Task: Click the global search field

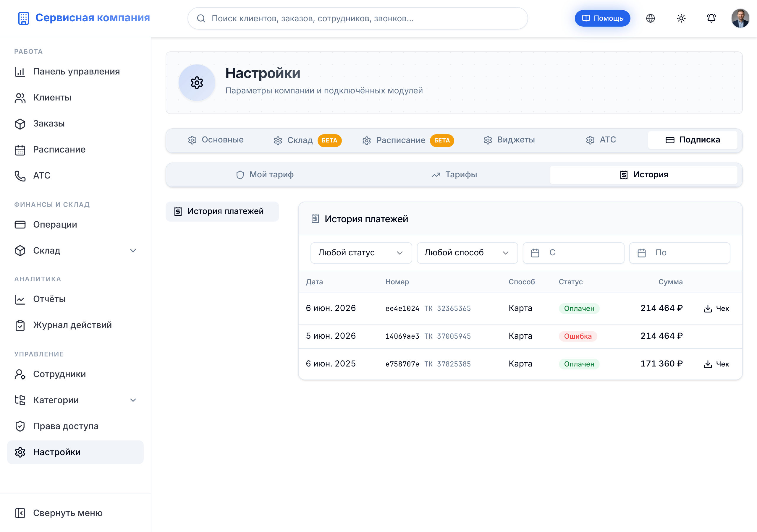Action: point(358,18)
